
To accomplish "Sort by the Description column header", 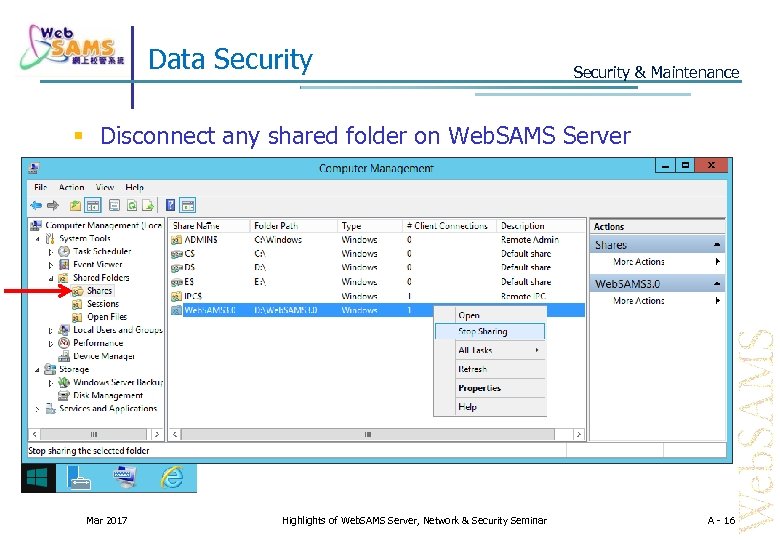I will (541, 226).
